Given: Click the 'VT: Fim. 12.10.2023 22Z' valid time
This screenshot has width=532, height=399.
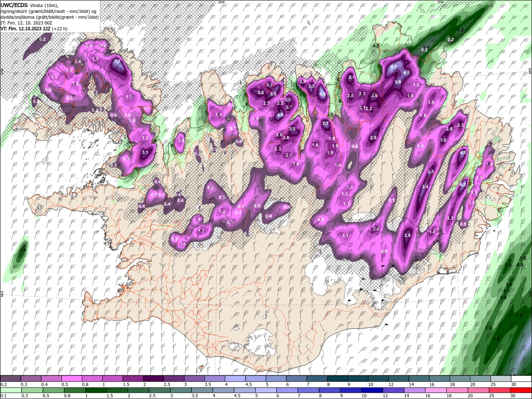Looking at the screenshot, I should click(x=26, y=29).
